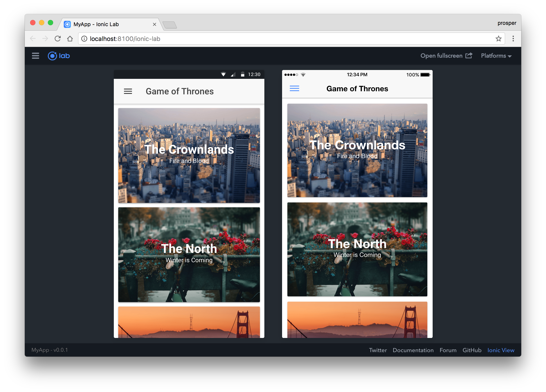Open iOS app blue hamburger menu
Image resolution: width=546 pixels, height=392 pixels.
[294, 89]
